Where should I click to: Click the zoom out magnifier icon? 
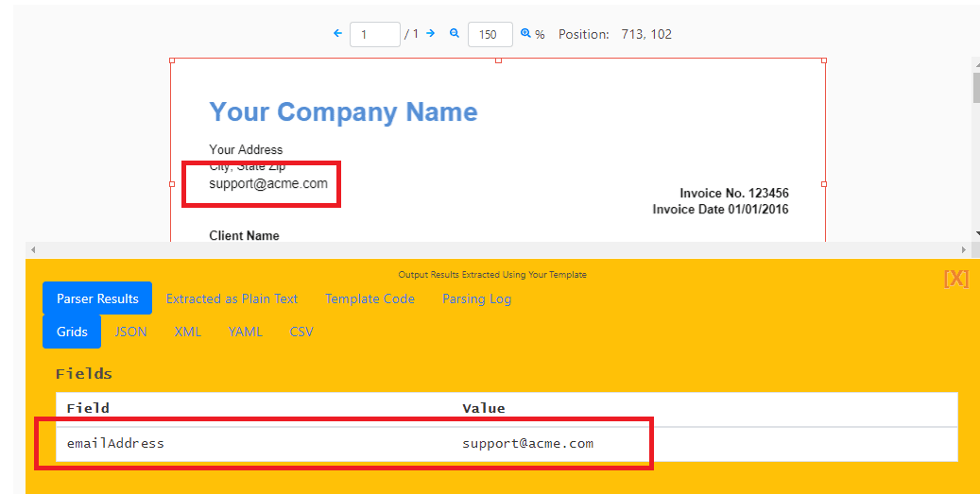coord(455,33)
